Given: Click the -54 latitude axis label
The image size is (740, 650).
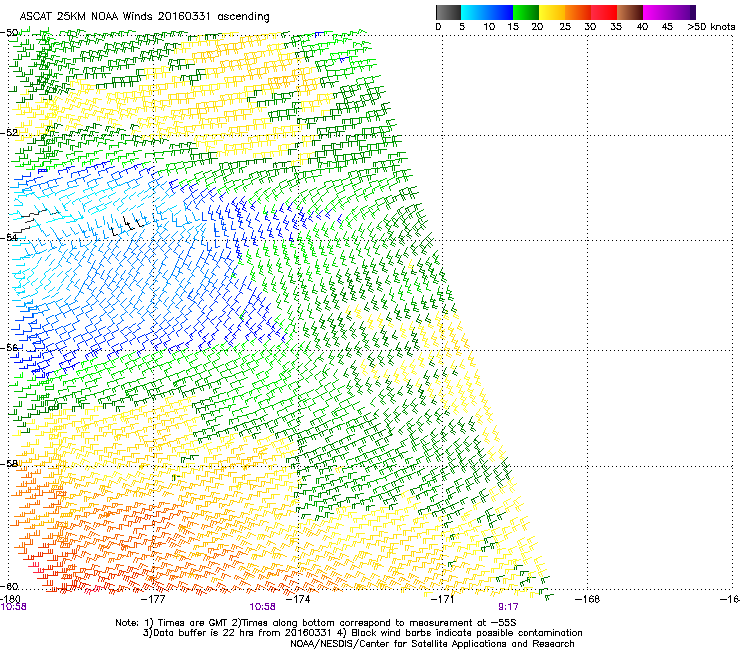Looking at the screenshot, I should coord(9,237).
